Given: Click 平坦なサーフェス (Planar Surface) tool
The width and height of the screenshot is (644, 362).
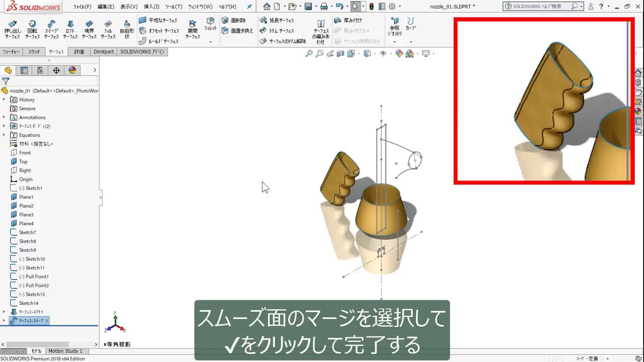Looking at the screenshot, I should pos(158,20).
